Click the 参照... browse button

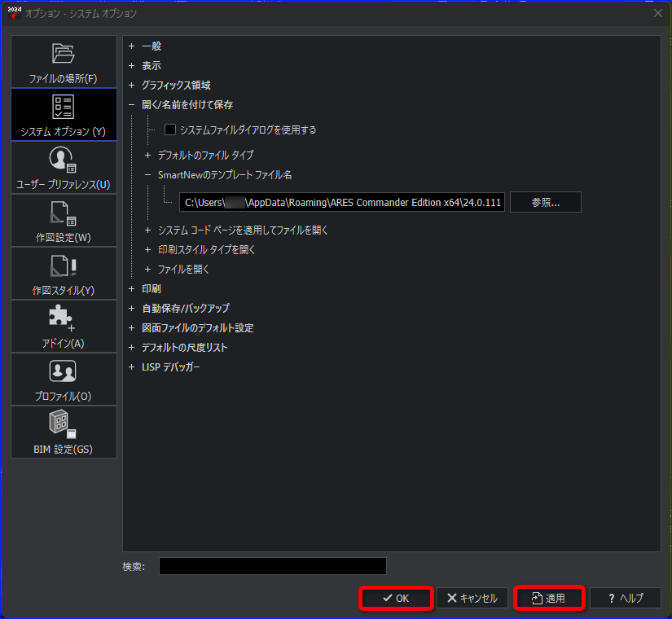[x=546, y=202]
